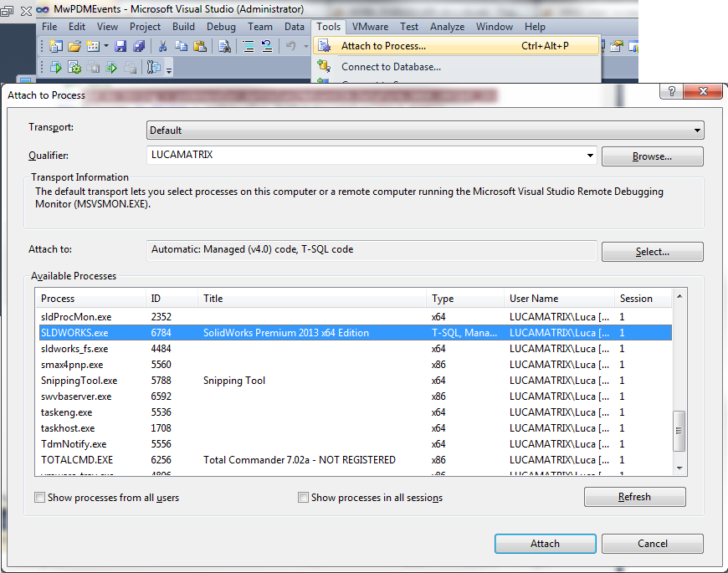Open the Undo history dropdown arrow
728x573 pixels.
coord(306,46)
